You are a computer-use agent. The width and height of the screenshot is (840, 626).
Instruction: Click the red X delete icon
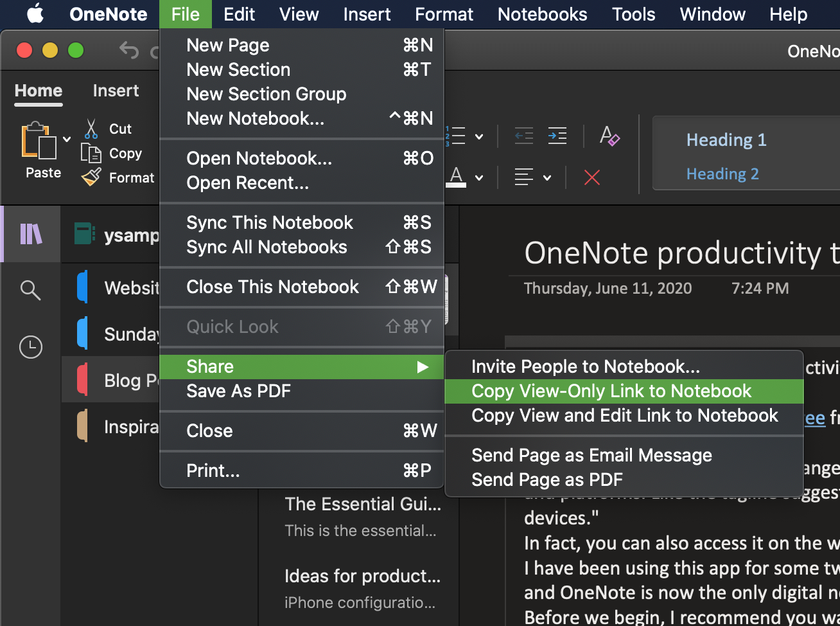point(592,177)
